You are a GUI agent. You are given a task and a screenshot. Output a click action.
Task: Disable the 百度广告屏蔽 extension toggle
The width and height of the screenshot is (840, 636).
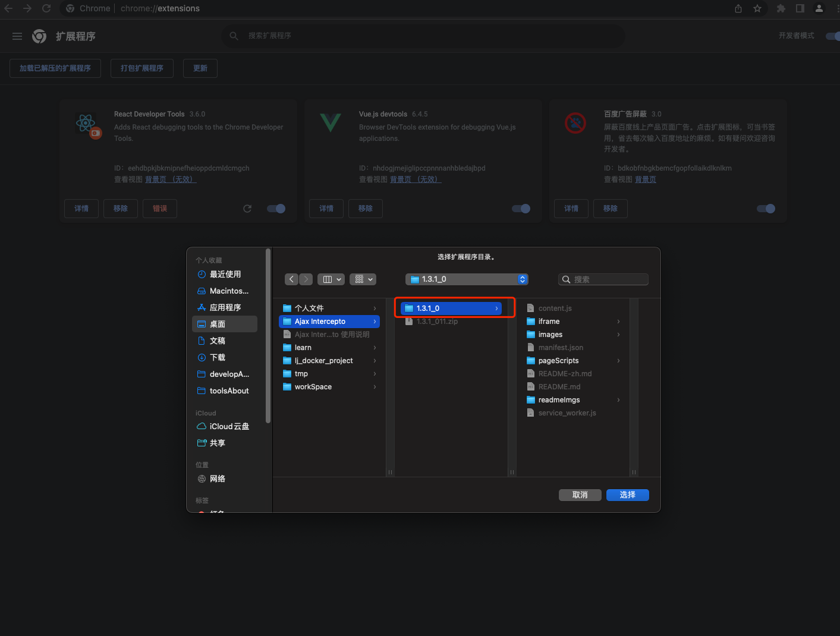[766, 209]
